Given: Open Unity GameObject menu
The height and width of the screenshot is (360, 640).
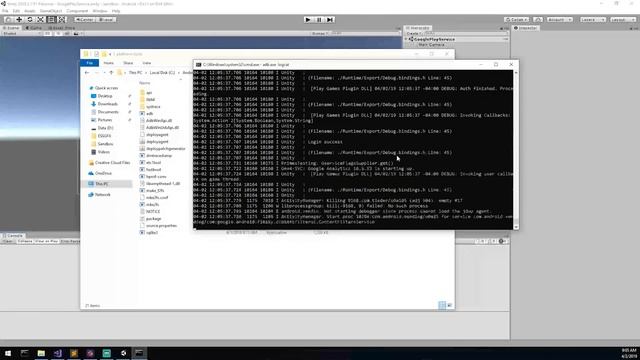Looking at the screenshot, I should pyautogui.click(x=51, y=11).
